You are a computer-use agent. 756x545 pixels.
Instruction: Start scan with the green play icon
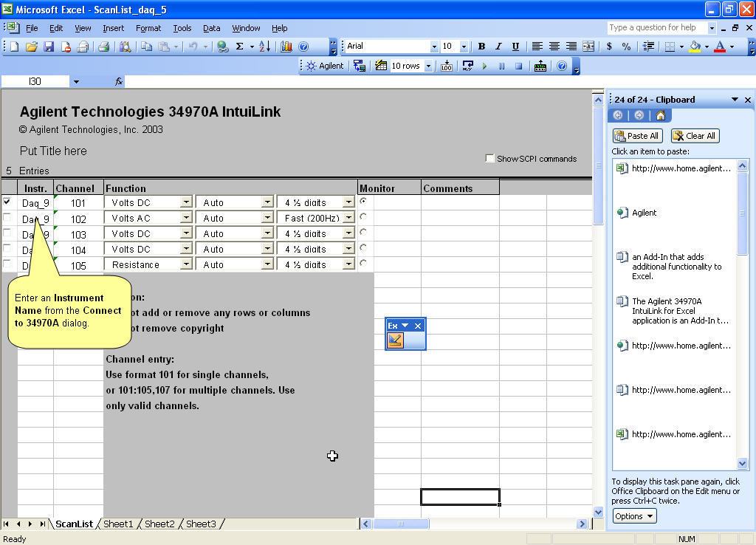[x=484, y=66]
